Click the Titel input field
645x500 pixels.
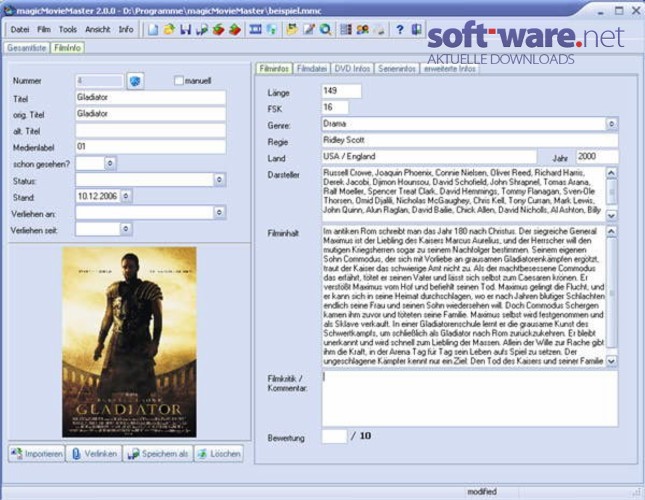151,97
